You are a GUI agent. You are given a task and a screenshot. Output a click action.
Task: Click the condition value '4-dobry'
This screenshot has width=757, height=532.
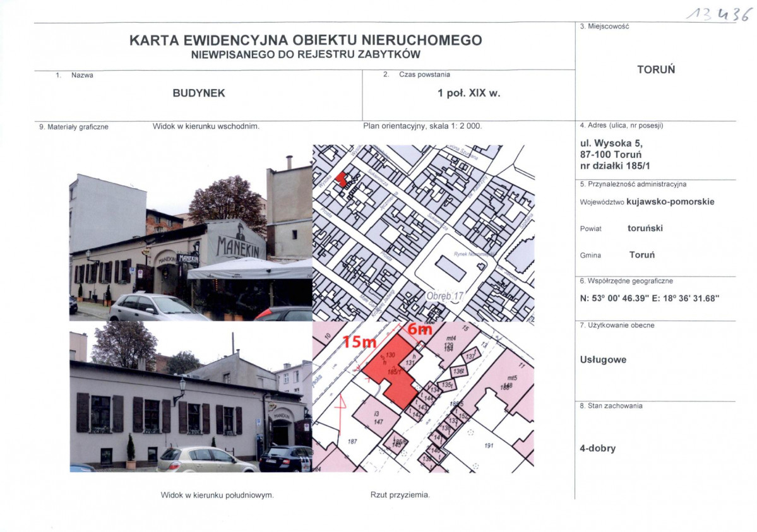pos(598,449)
